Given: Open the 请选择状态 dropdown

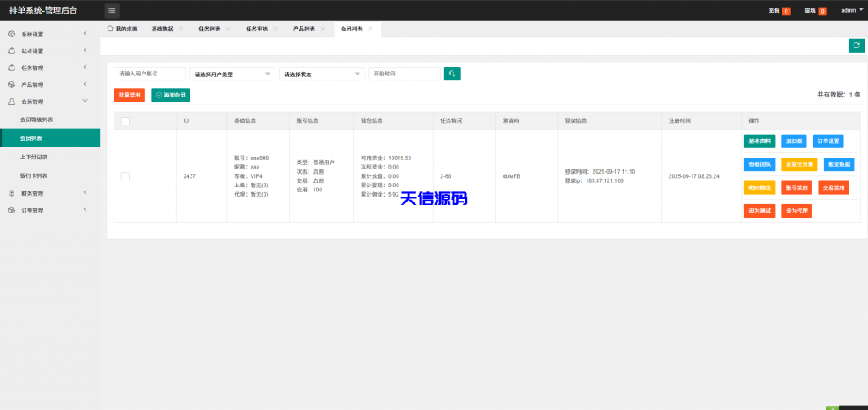Looking at the screenshot, I should (x=321, y=74).
